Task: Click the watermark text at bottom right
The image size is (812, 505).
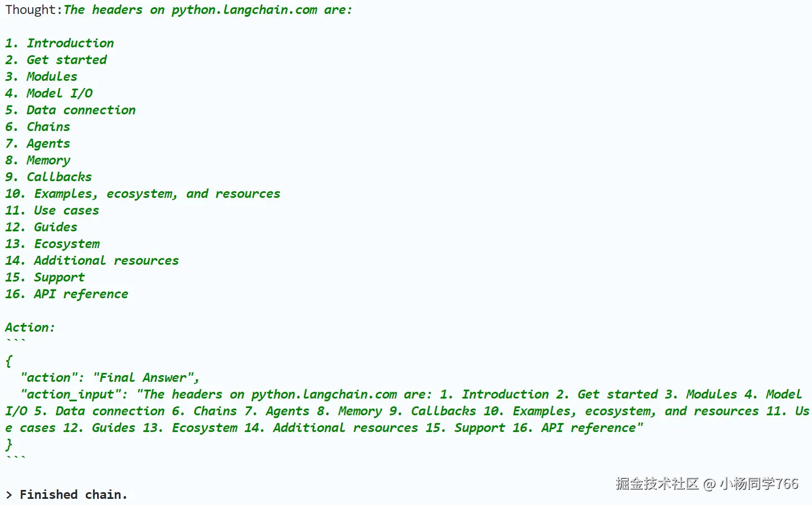Action: coord(707,484)
